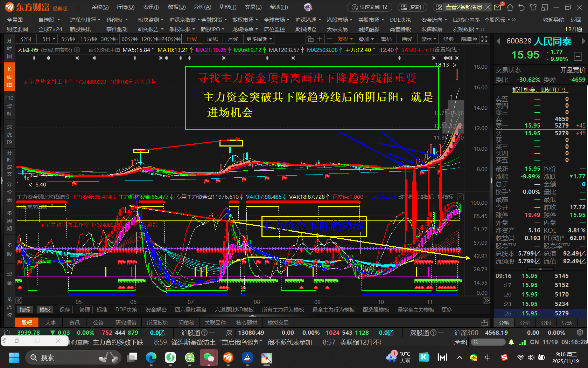588x368 pixels.
Task: Click timeline scroll right double-arrow icon
Action: 486,300
